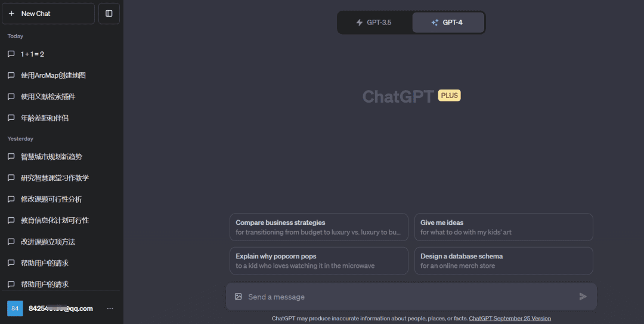Click chat bubble icon beside "研究智慧课堂习作教学"
This screenshot has height=324, width=644.
pos(11,178)
